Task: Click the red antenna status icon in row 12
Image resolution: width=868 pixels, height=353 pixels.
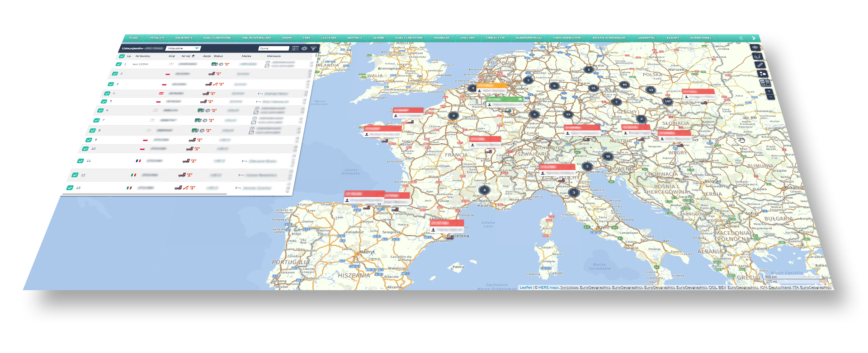Action: coord(189,174)
